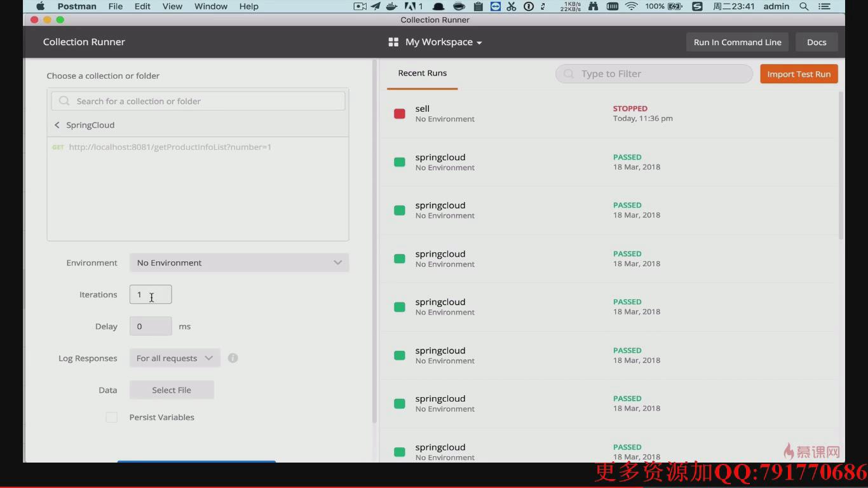Open the Postman application menu
868x488 pixels.
click(77, 6)
